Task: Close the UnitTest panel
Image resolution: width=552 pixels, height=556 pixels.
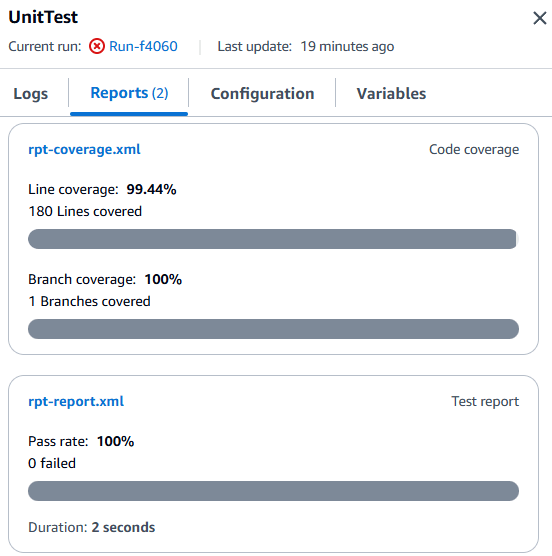Action: 540,18
